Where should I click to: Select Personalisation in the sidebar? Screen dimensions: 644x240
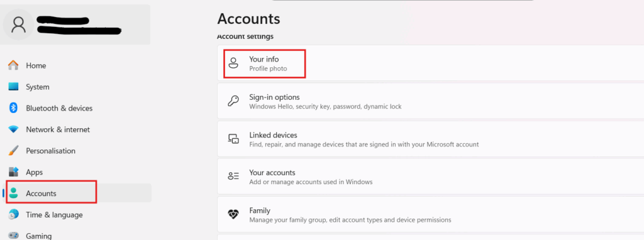[x=50, y=151]
